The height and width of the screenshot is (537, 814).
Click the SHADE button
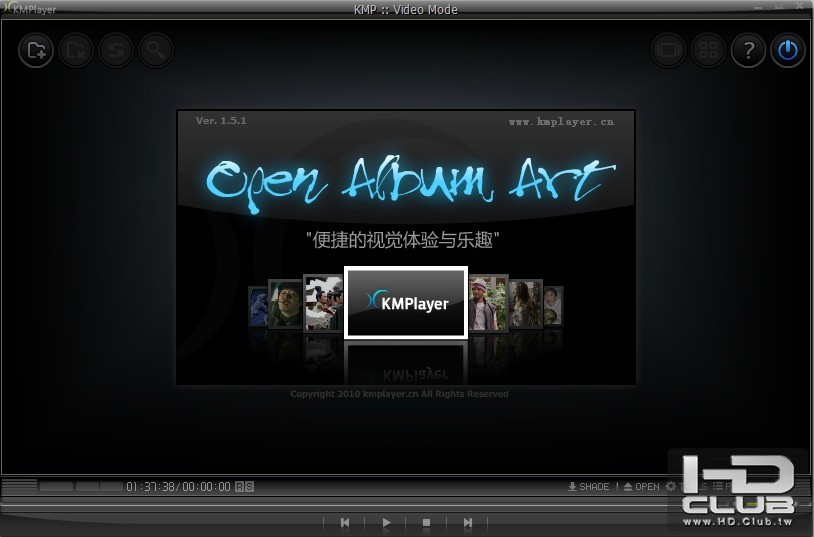point(589,487)
